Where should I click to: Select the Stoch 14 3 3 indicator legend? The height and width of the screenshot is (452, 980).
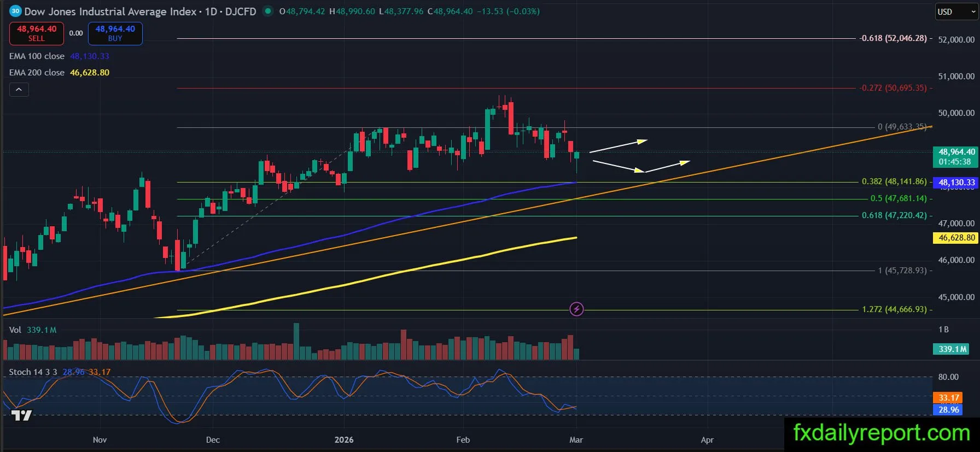(33, 372)
